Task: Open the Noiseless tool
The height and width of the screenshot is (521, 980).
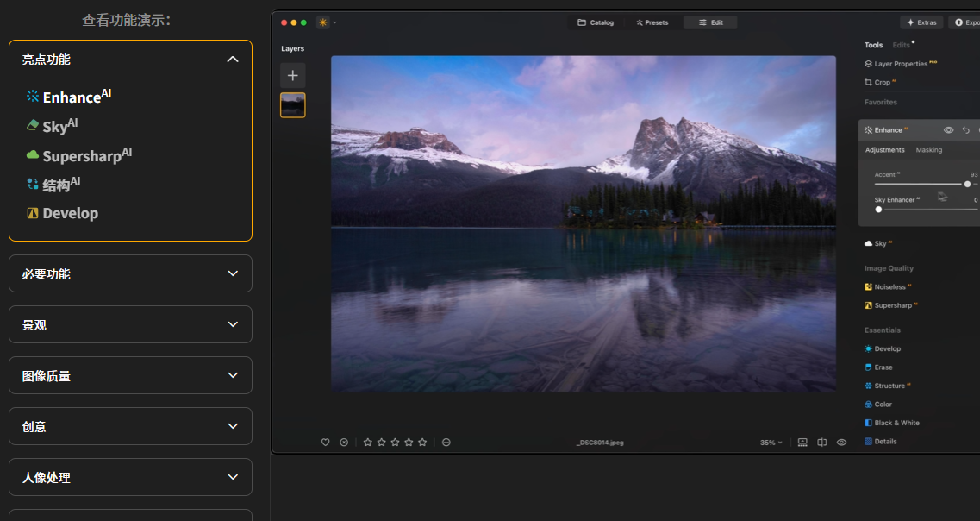Action: (x=889, y=287)
